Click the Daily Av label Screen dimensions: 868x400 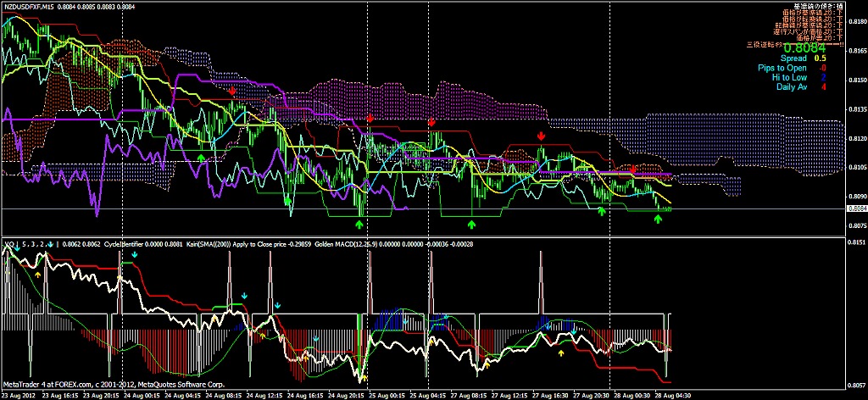pyautogui.click(x=791, y=86)
